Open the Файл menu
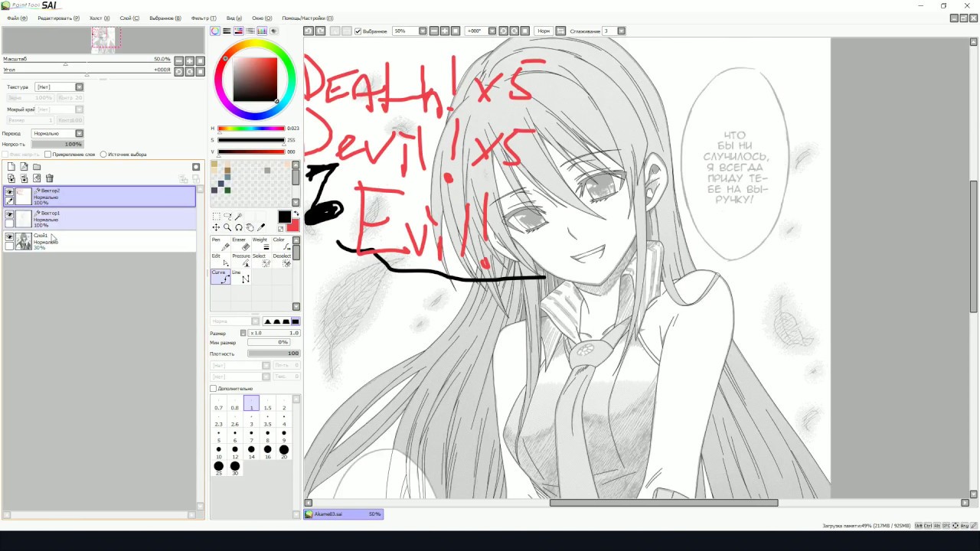The image size is (980, 551). (x=17, y=18)
